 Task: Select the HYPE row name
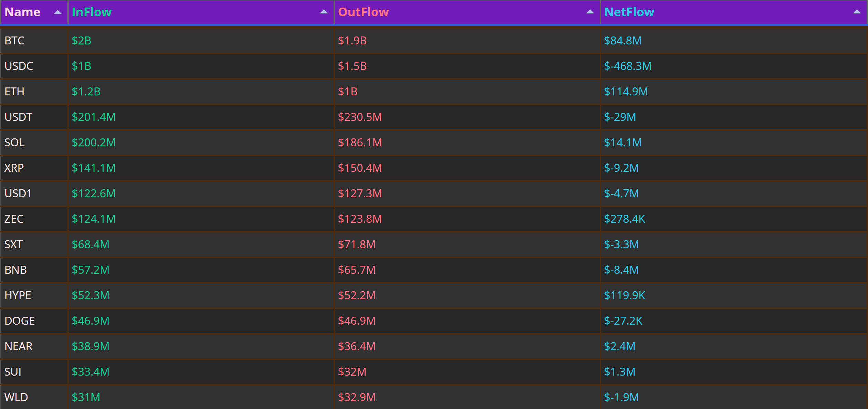point(18,295)
